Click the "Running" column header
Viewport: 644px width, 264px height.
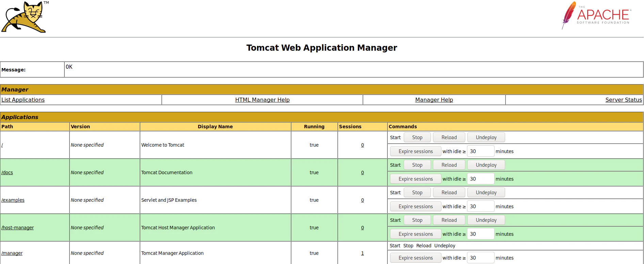click(314, 127)
